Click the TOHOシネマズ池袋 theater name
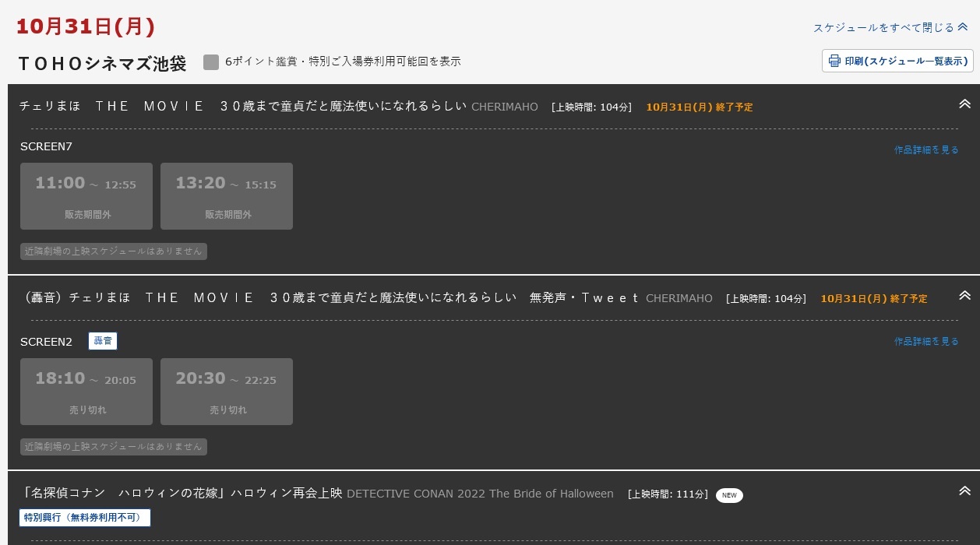Image resolution: width=980 pixels, height=545 pixels. pyautogui.click(x=102, y=64)
